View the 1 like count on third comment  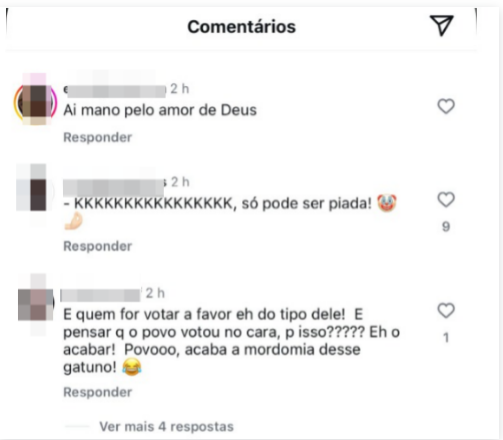(x=446, y=338)
